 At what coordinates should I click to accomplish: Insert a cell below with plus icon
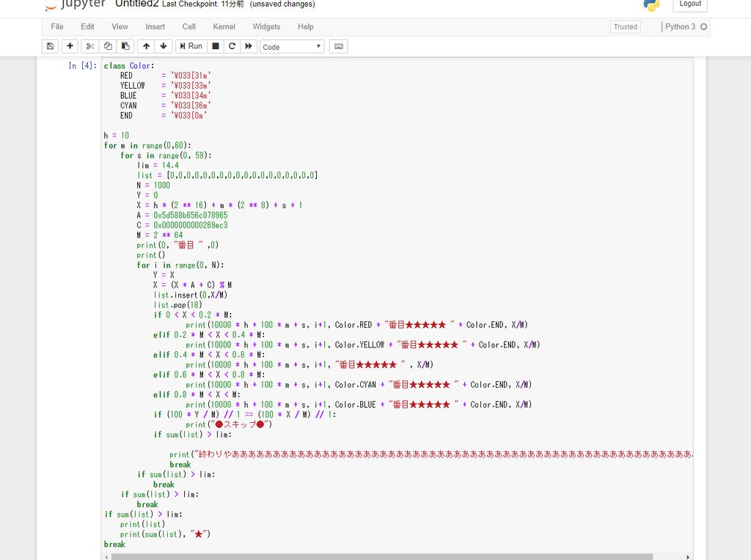[x=70, y=46]
